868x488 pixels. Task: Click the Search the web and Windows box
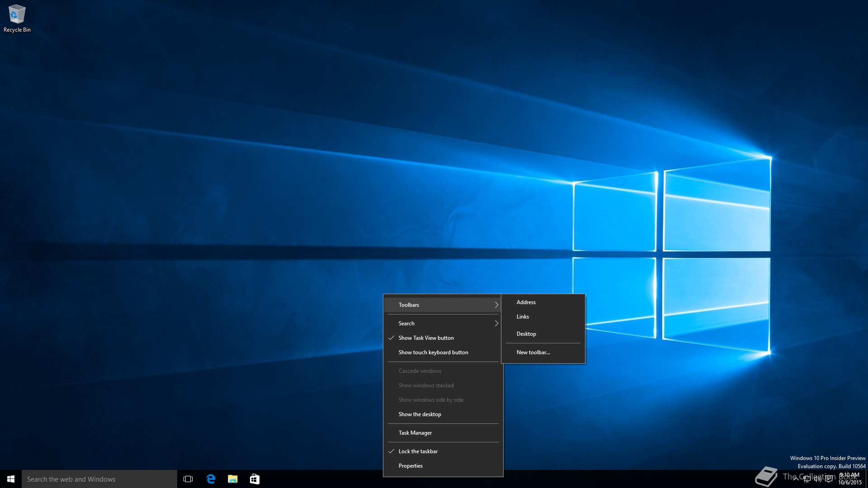click(99, 479)
